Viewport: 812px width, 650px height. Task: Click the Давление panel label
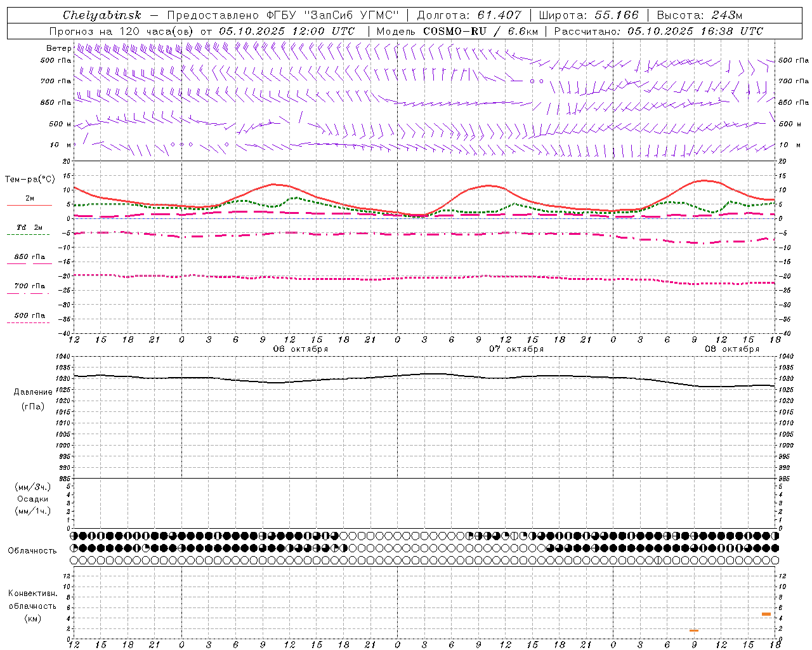[x=33, y=392]
